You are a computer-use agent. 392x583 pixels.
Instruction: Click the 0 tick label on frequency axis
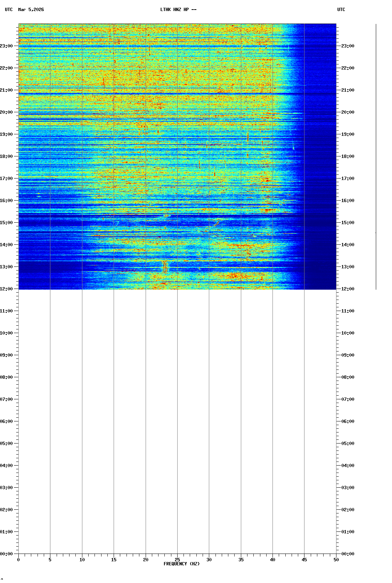point(18,560)
